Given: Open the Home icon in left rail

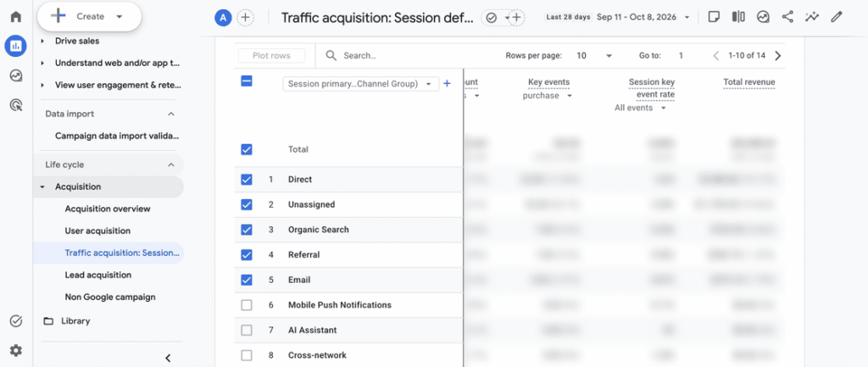Looking at the screenshot, I should [16, 17].
